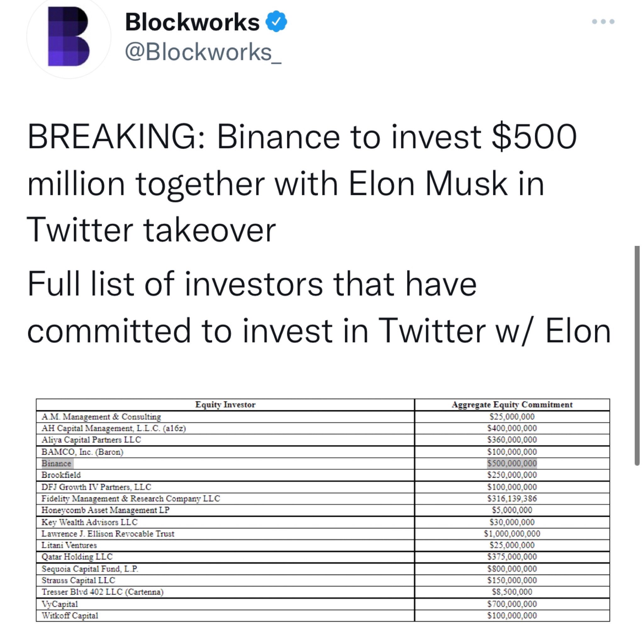Expand the Equity Investor column header
The image size is (644, 644).
click(225, 404)
